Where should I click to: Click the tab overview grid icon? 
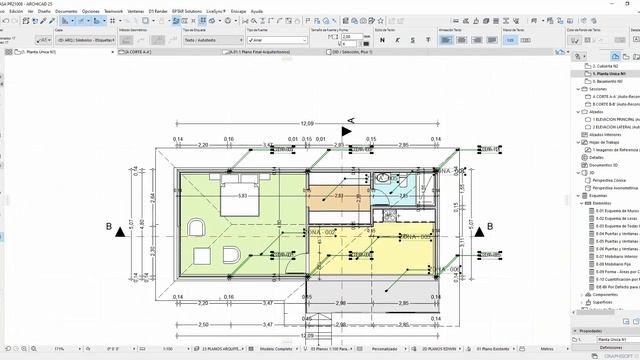coord(9,52)
